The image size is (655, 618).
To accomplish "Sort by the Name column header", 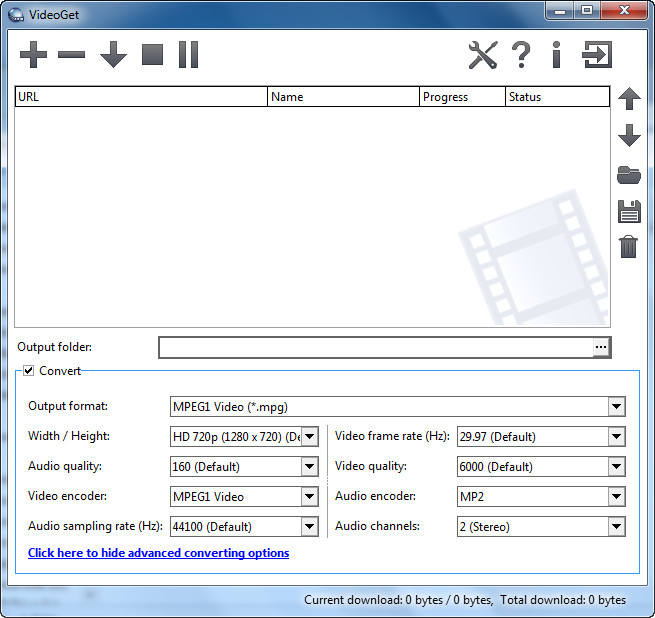I will click(x=343, y=97).
